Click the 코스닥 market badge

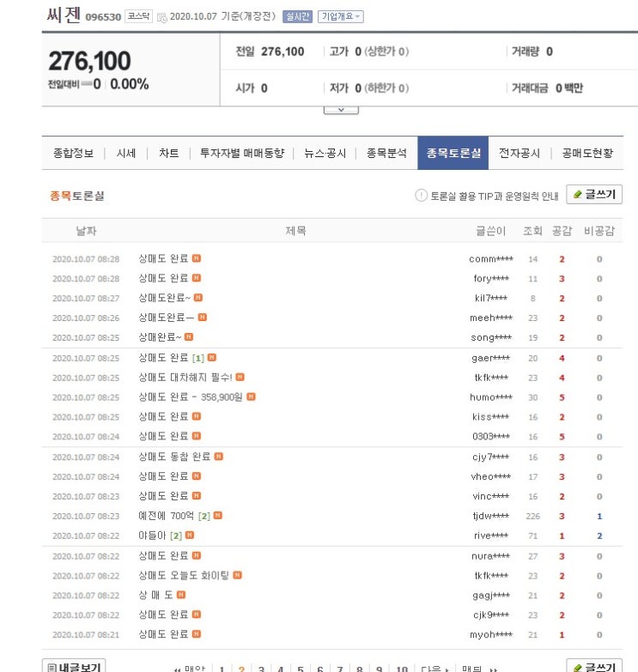pyautogui.click(x=138, y=16)
